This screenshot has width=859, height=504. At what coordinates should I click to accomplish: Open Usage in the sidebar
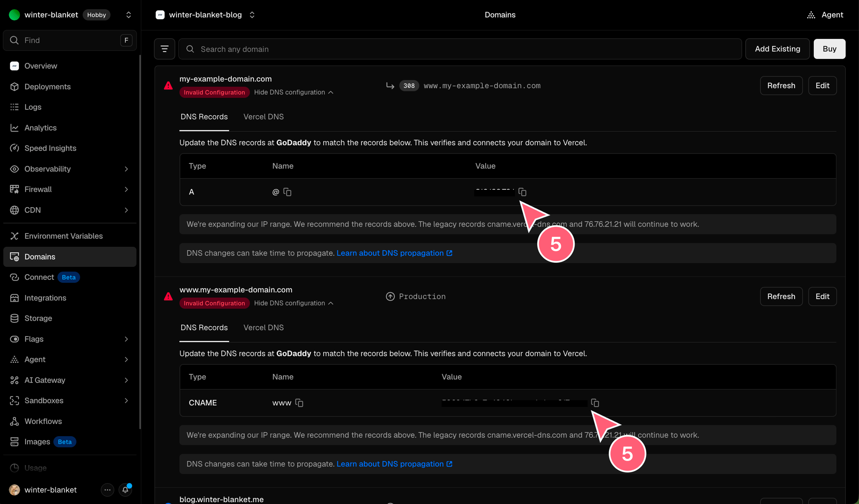click(x=70, y=468)
